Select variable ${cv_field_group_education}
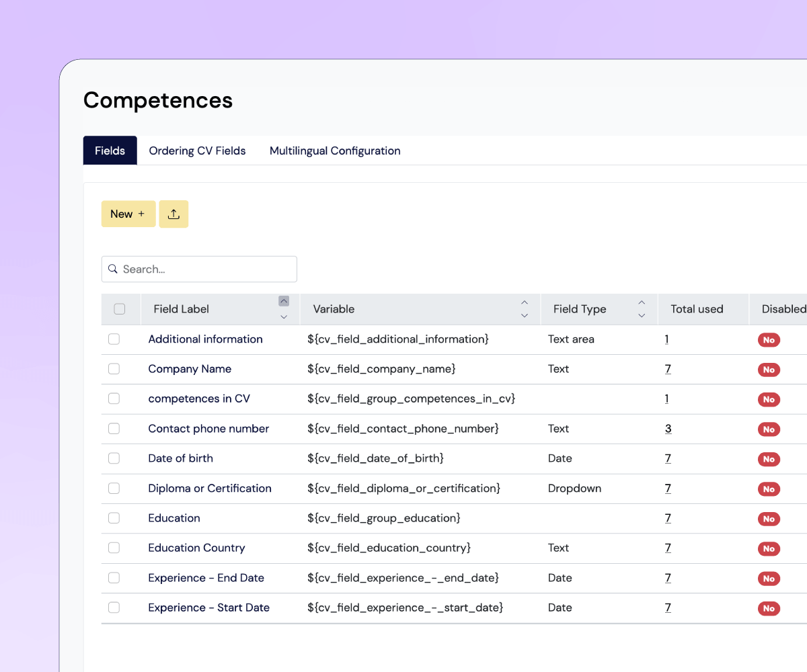 click(384, 518)
